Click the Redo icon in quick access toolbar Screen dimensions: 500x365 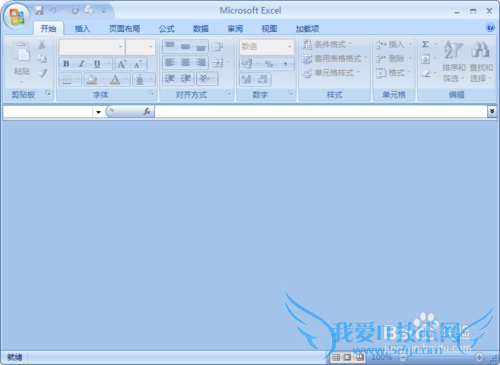point(75,11)
